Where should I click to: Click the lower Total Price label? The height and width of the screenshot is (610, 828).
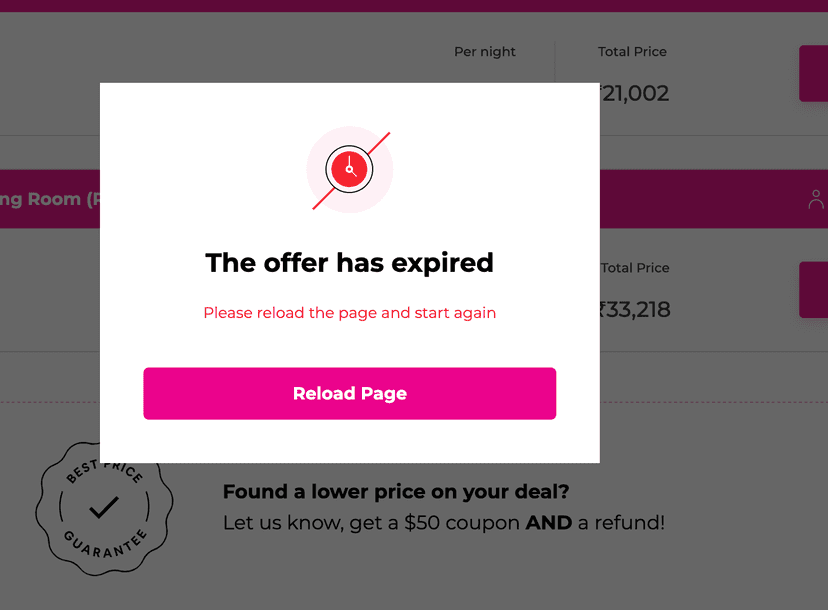[x=635, y=268]
